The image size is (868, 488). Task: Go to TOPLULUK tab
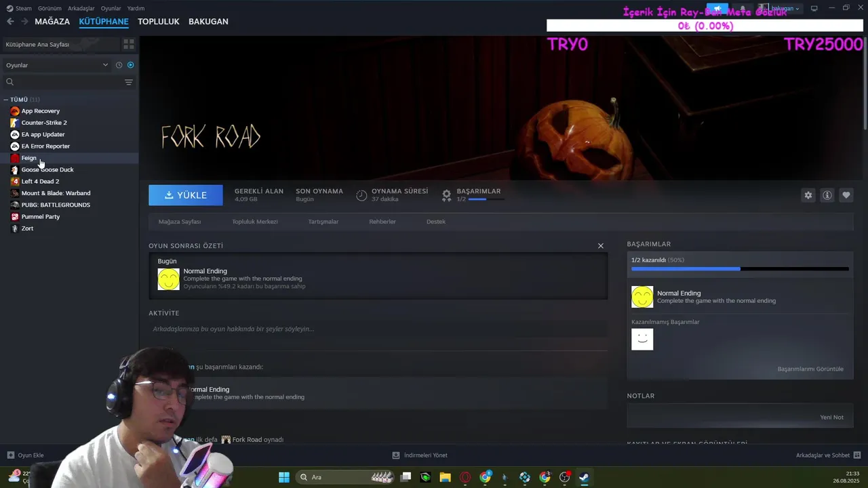pyautogui.click(x=159, y=22)
